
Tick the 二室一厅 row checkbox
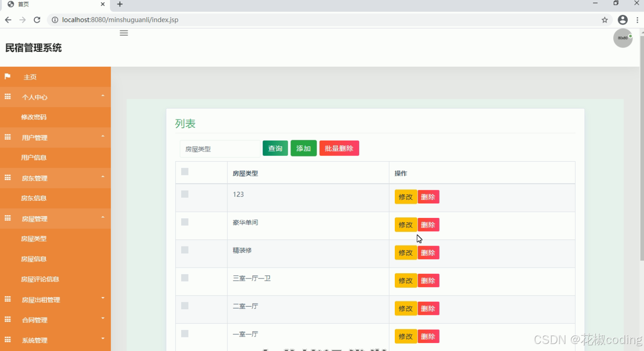tap(185, 306)
